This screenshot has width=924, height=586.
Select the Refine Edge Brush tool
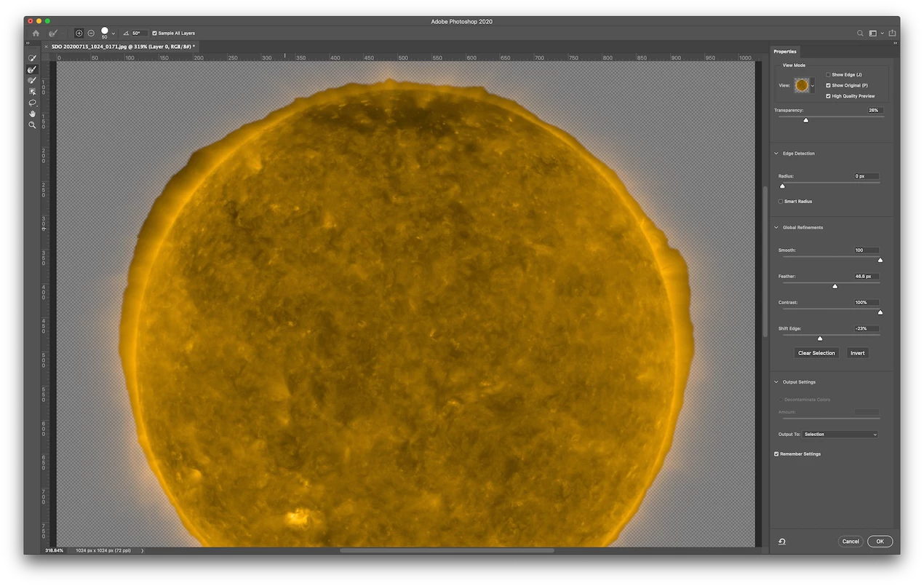click(x=32, y=69)
